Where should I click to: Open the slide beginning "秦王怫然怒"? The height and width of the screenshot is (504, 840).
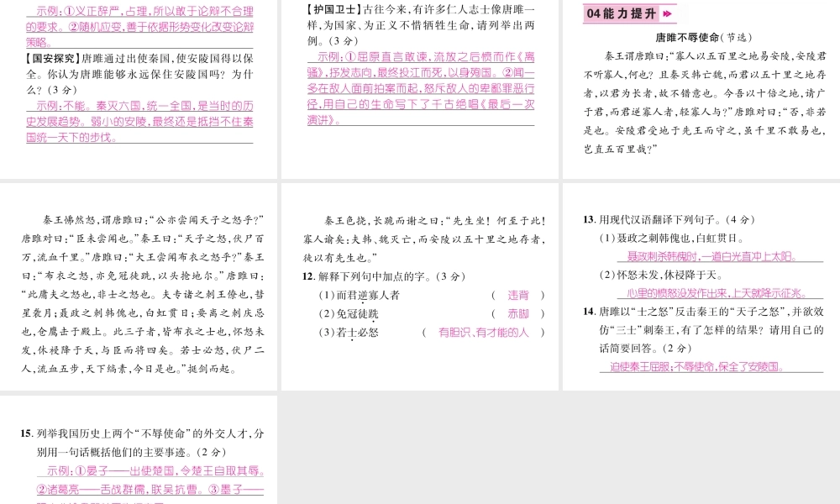[139, 286]
